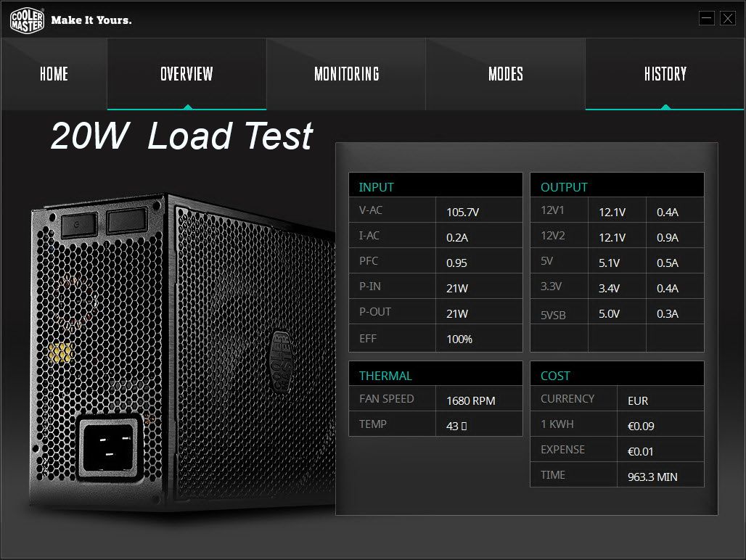Select the EXPENSE value €0.01
Screen dimensions: 746x560
pyautogui.click(x=640, y=452)
